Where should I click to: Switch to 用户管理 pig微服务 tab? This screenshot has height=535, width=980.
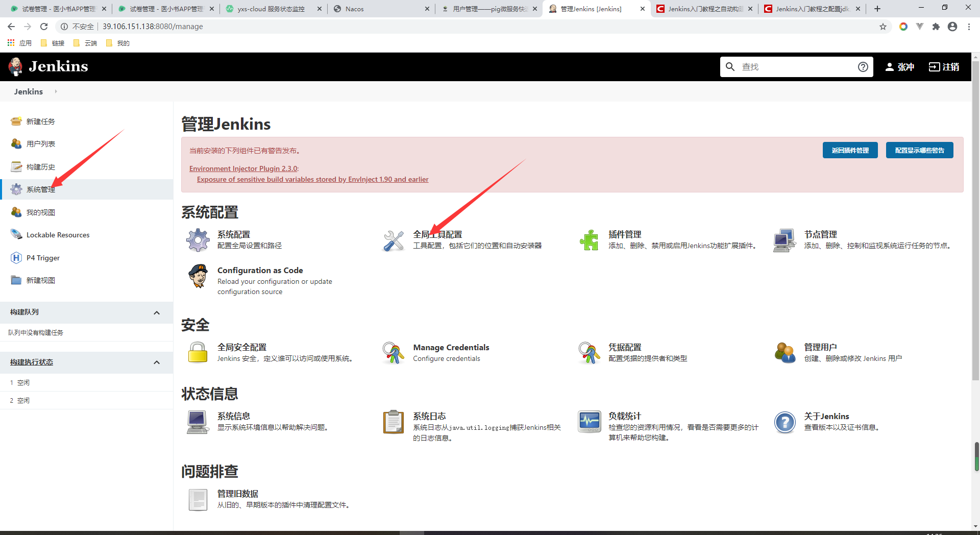point(489,9)
